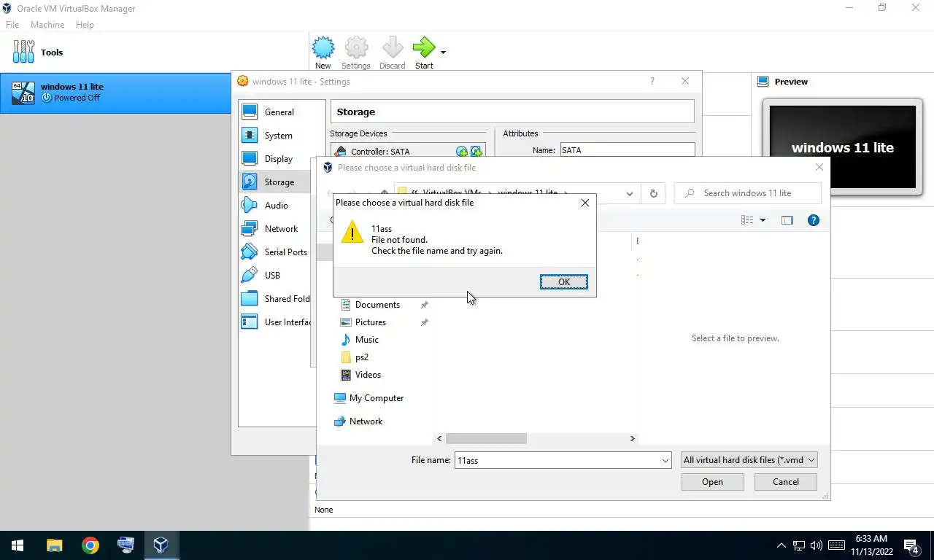Click the Open button in file dialog
934x560 pixels.
[712, 482]
